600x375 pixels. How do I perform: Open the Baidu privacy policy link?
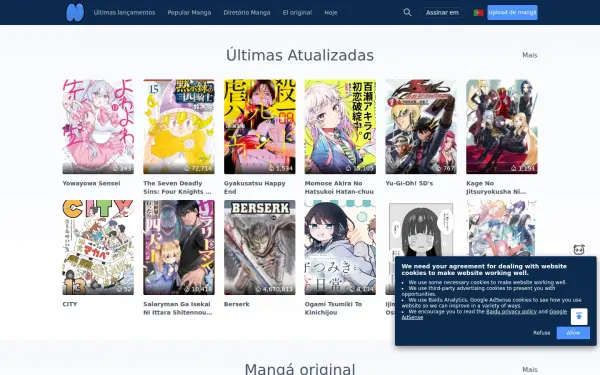click(511, 311)
